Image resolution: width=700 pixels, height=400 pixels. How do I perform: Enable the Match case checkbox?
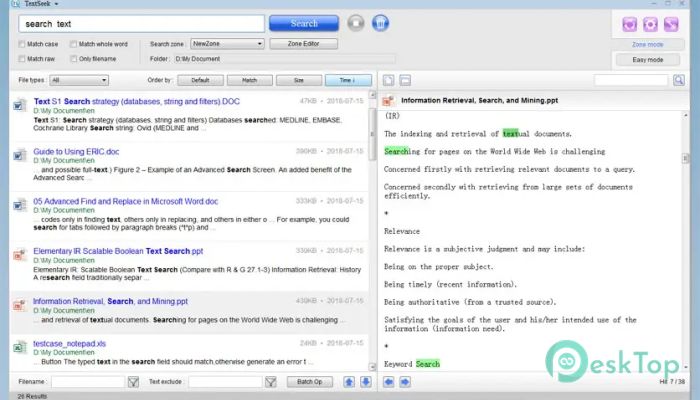(22, 44)
